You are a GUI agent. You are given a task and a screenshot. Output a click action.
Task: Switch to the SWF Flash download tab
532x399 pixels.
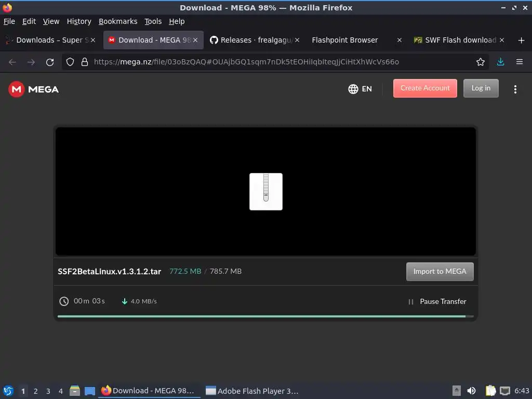(458, 40)
